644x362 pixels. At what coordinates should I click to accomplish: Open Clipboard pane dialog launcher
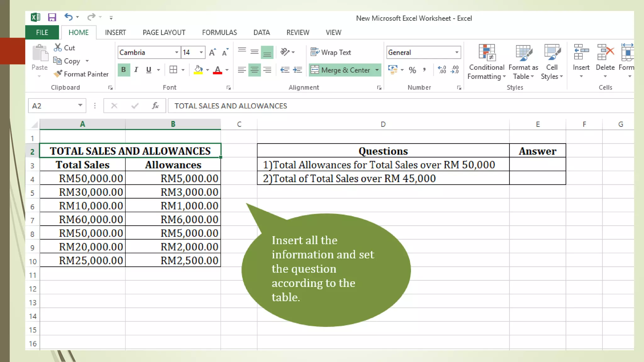tap(110, 88)
